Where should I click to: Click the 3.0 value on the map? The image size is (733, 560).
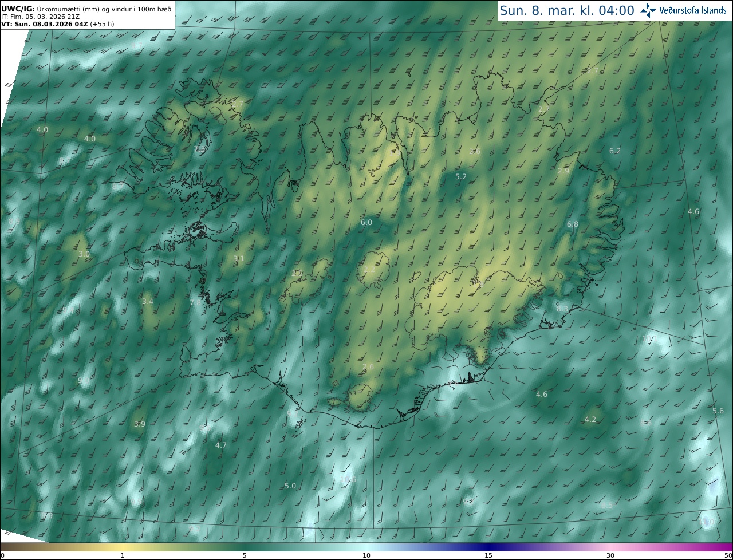[x=84, y=254]
